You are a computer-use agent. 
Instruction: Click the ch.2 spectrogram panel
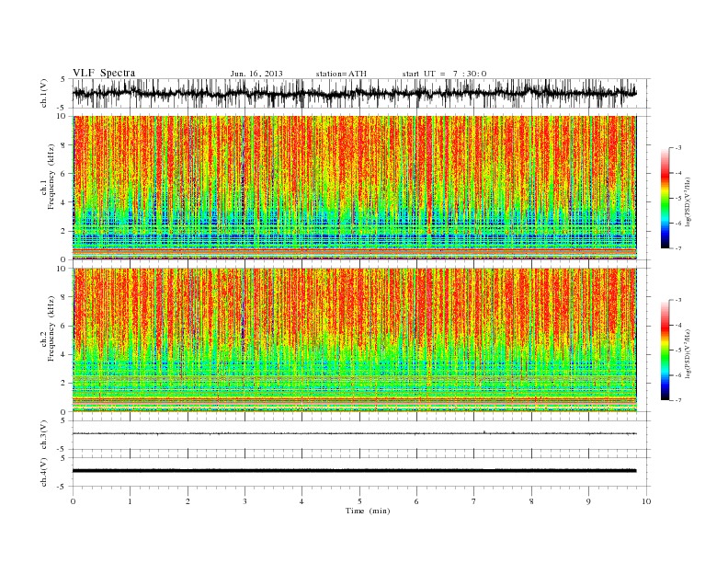tap(354, 340)
